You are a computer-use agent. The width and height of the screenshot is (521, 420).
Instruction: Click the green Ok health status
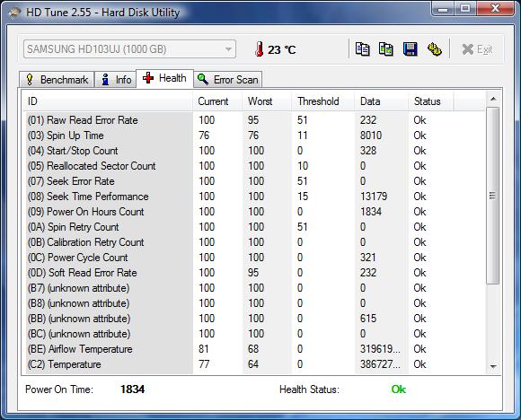(399, 389)
